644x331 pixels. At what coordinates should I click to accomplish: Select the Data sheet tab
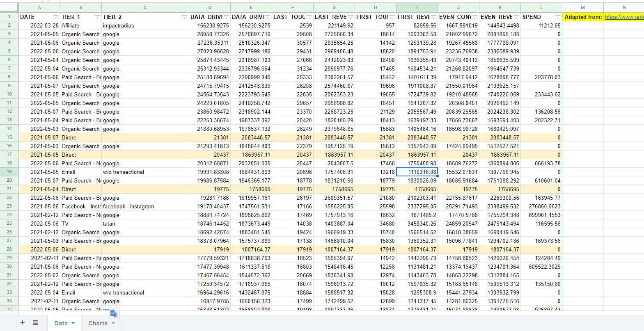tap(61, 323)
